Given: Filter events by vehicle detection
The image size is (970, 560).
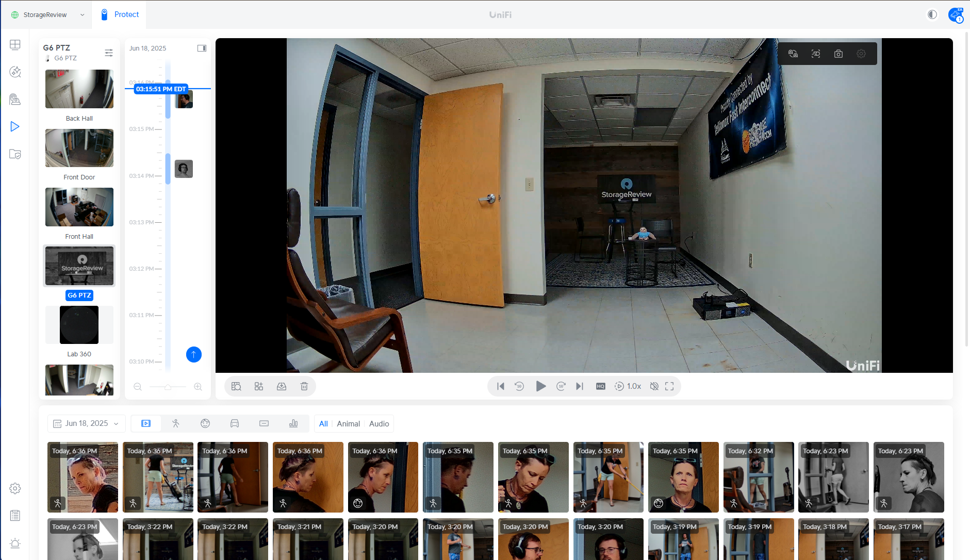Looking at the screenshot, I should pyautogui.click(x=235, y=423).
